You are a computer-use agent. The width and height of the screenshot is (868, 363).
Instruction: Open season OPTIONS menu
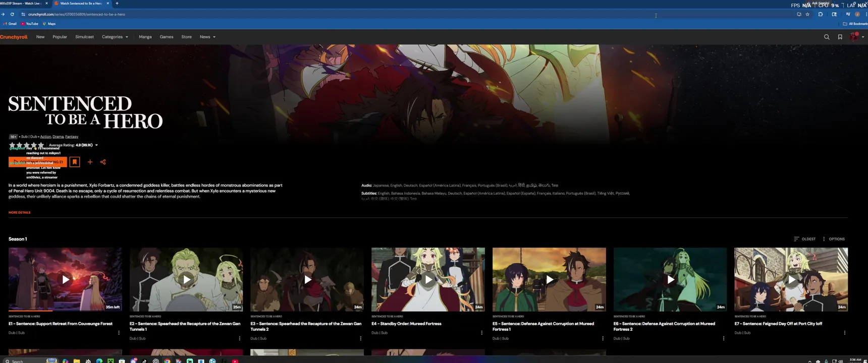(x=833, y=239)
